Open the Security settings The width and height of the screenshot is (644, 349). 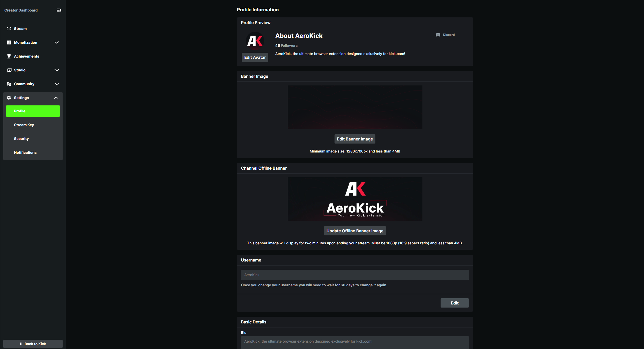[x=33, y=139]
